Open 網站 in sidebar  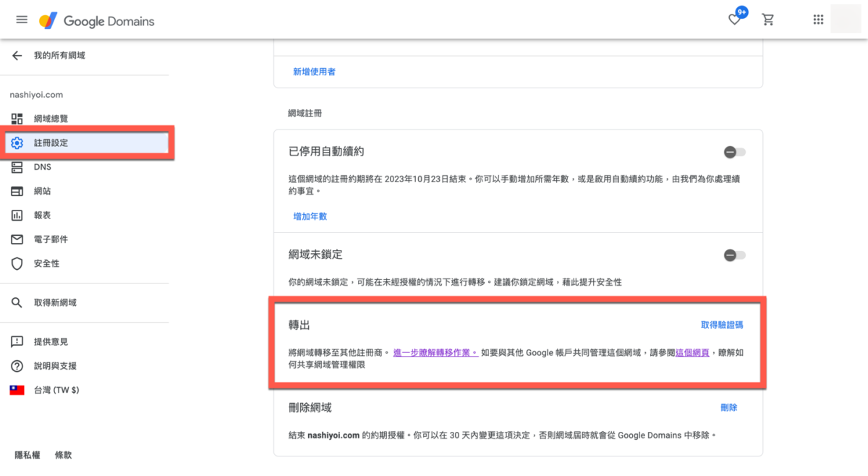85,191
